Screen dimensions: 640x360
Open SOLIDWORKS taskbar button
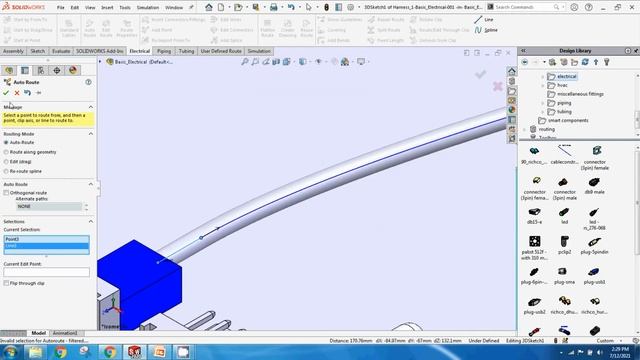pos(134,352)
